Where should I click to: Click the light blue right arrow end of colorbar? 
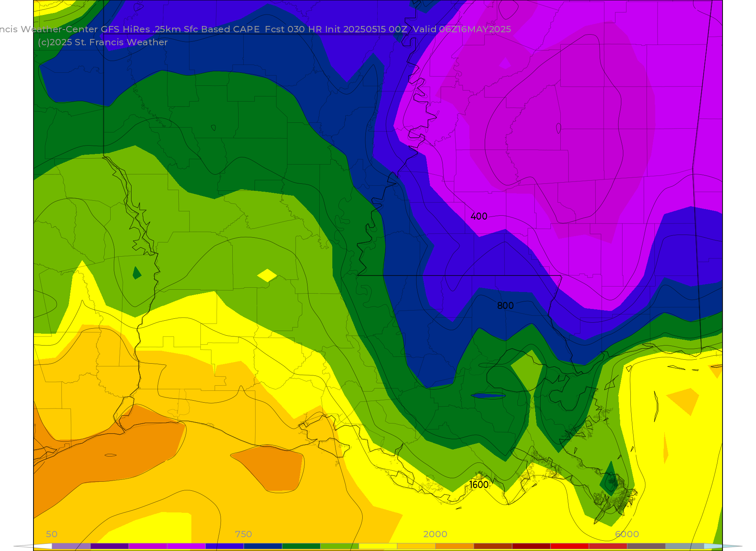[723, 546]
